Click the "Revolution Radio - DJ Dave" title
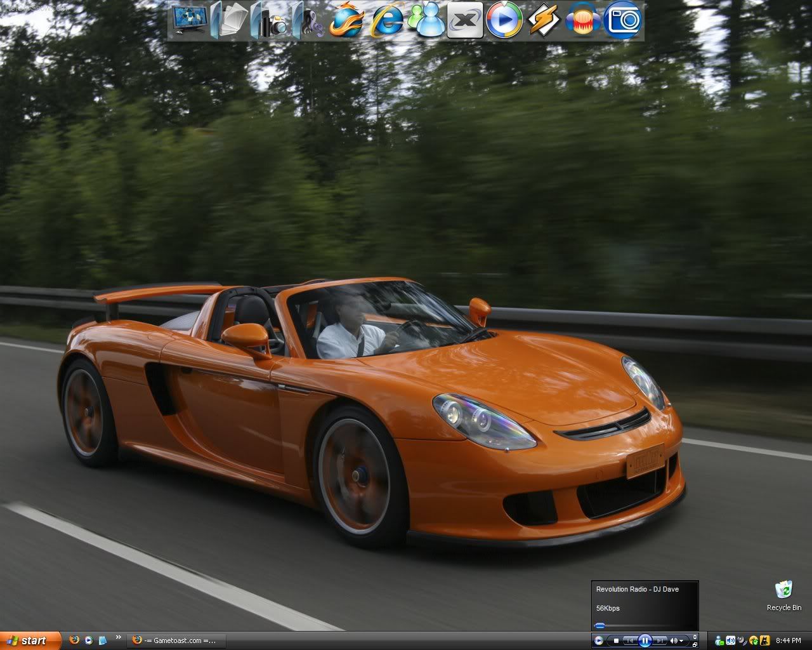812x650 pixels. [637, 589]
